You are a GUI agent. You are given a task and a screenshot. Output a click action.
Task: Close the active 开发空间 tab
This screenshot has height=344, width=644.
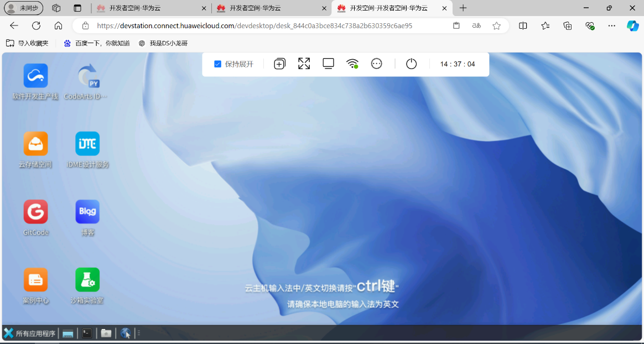[x=444, y=8]
